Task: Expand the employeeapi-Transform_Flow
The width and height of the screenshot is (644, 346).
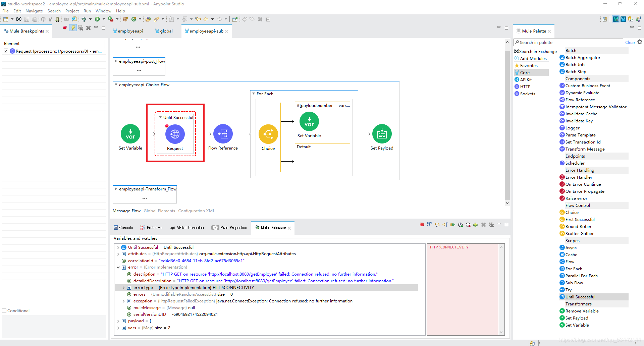Action: pos(116,189)
